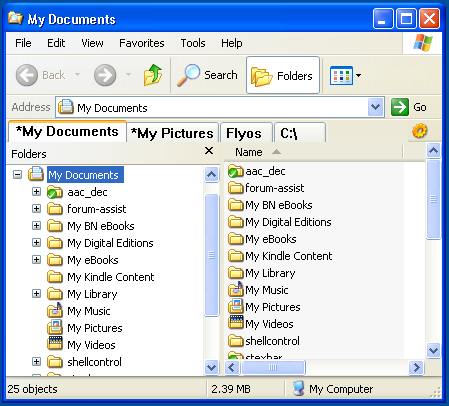Click the folder tree vertical scrollbar thumb
Screen dimensions: 449x406
coord(211,255)
